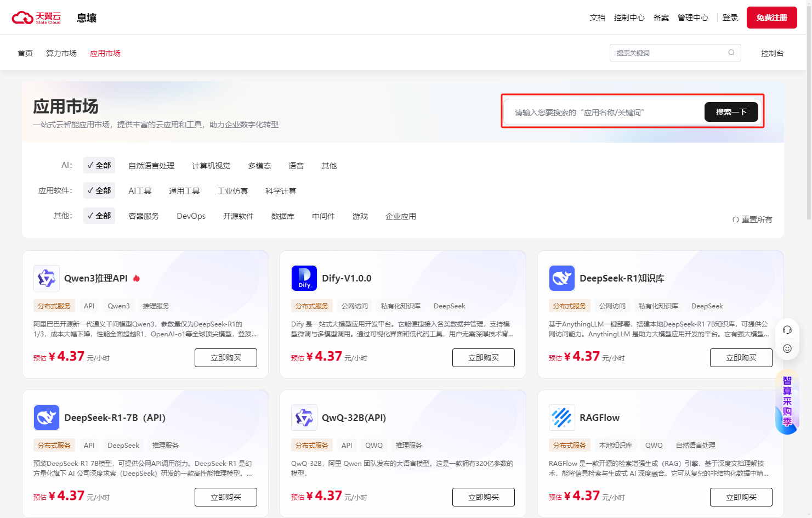Select 全部 in the AI filter row
The image size is (812, 518).
tap(99, 165)
